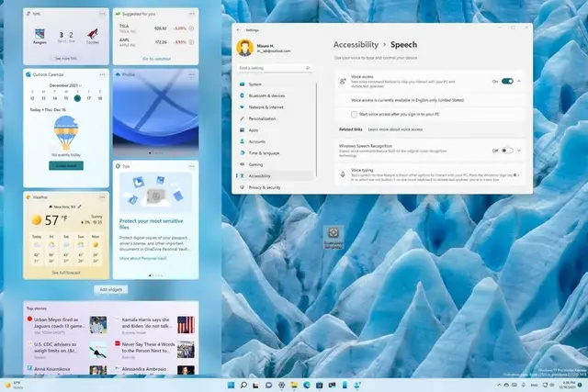This screenshot has width=588, height=392.
Task: Click the Rangers team logo
Action: coord(40,35)
